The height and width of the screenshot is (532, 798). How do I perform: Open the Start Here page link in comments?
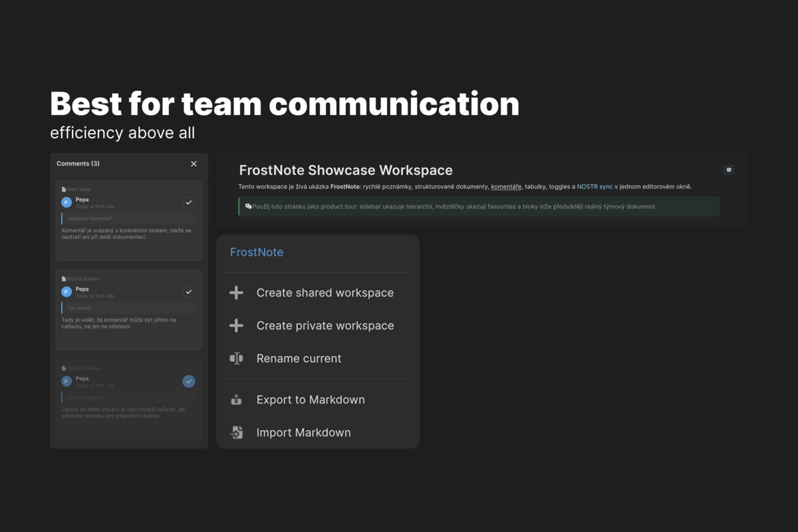click(78, 190)
